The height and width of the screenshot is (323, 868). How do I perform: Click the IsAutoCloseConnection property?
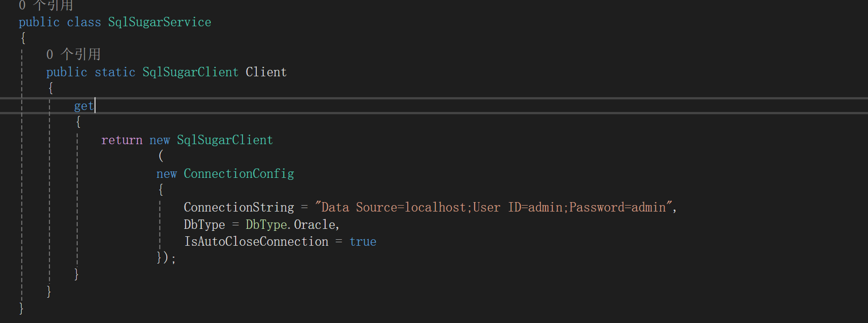coord(256,242)
